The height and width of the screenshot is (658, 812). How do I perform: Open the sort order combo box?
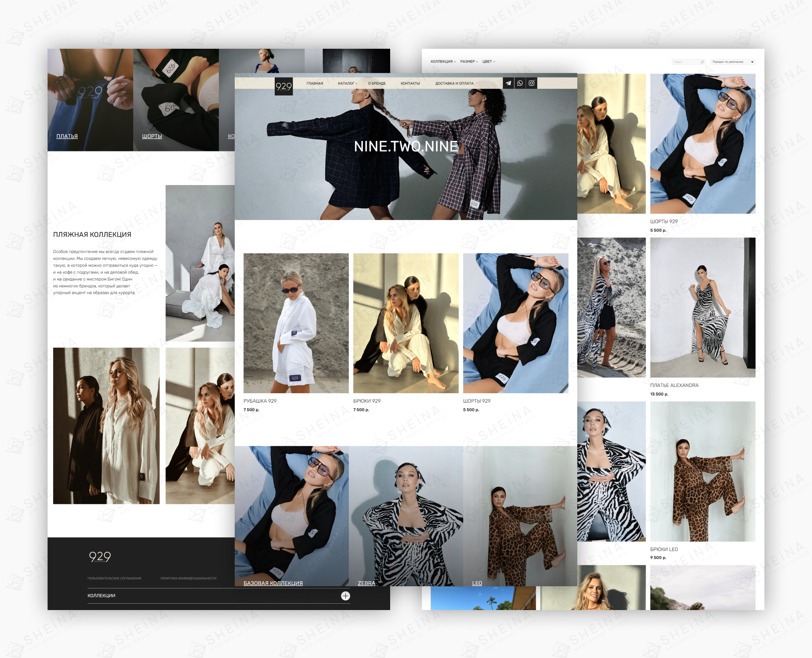click(x=732, y=62)
